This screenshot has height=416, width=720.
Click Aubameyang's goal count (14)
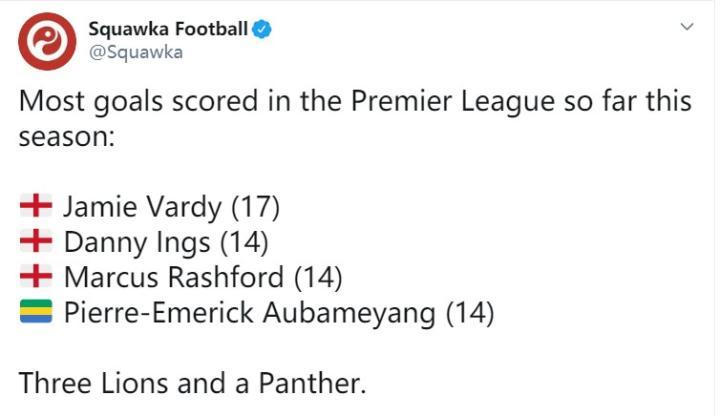(469, 313)
